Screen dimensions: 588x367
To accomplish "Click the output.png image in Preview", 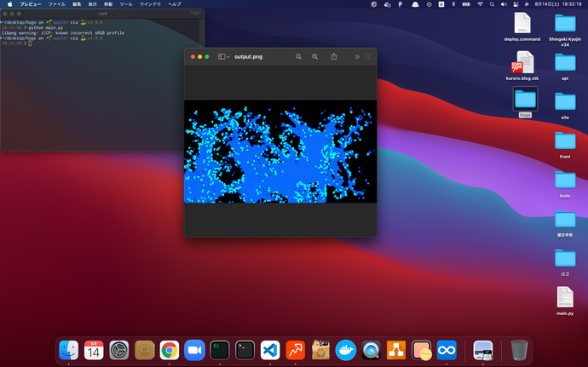I will pos(280,152).
